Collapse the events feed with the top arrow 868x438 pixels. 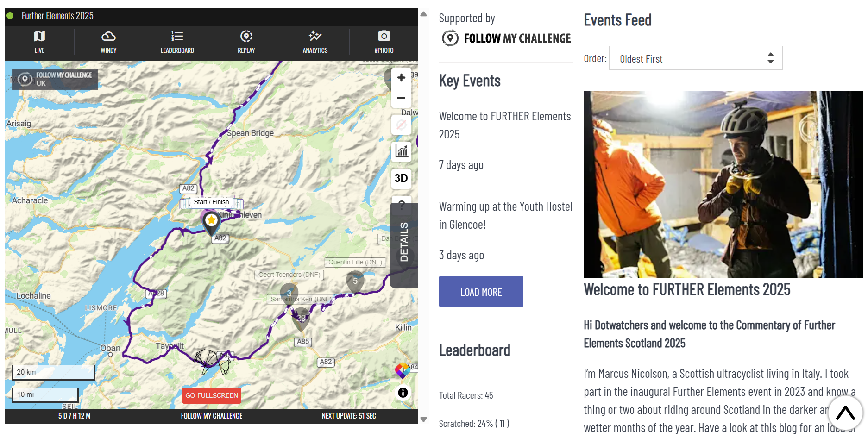(845, 413)
